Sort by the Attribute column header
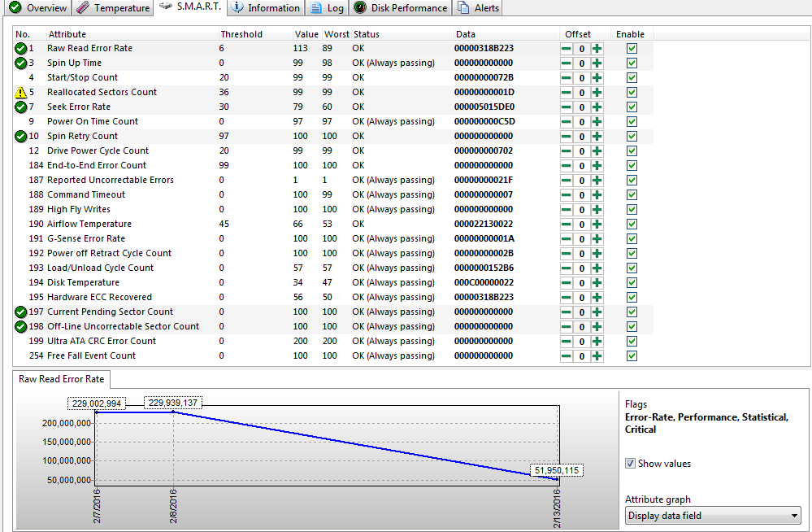Image resolution: width=812 pixels, height=532 pixels. click(x=132, y=34)
